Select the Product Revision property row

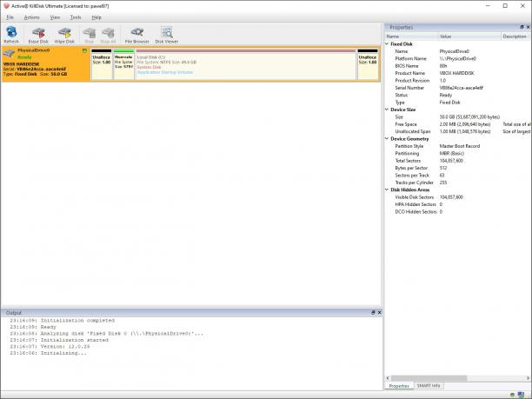tap(458, 81)
